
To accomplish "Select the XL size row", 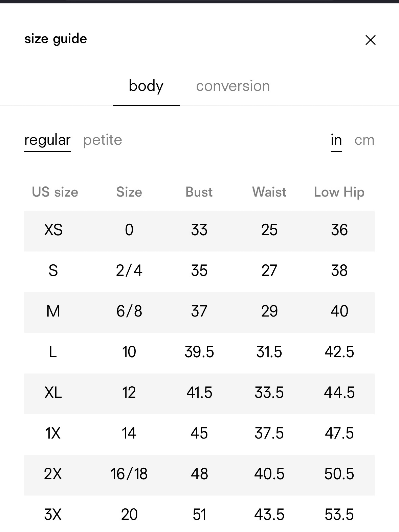I will [x=199, y=394].
